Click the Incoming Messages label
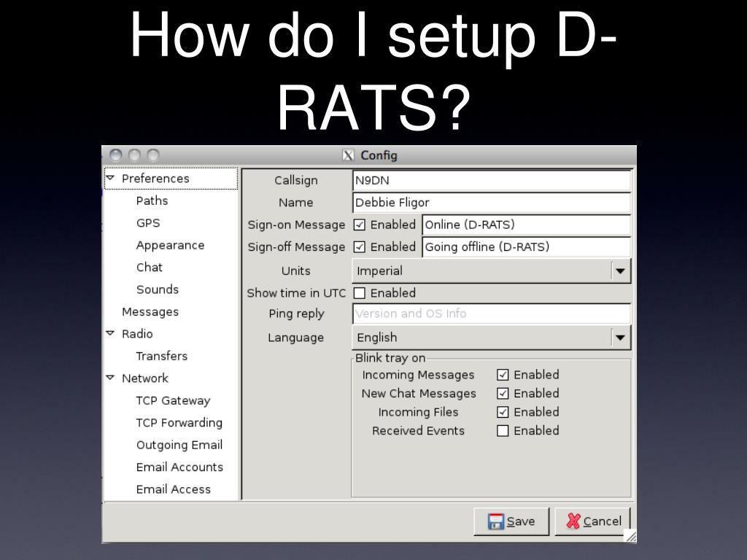The height and width of the screenshot is (560, 747). 418,376
